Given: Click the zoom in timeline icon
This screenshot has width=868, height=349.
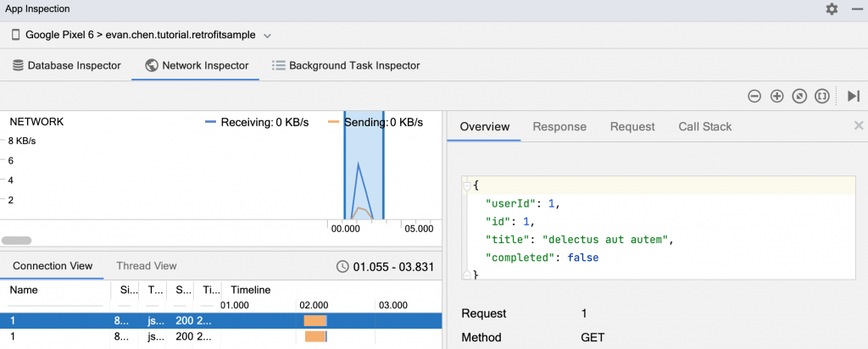Looking at the screenshot, I should pos(776,97).
